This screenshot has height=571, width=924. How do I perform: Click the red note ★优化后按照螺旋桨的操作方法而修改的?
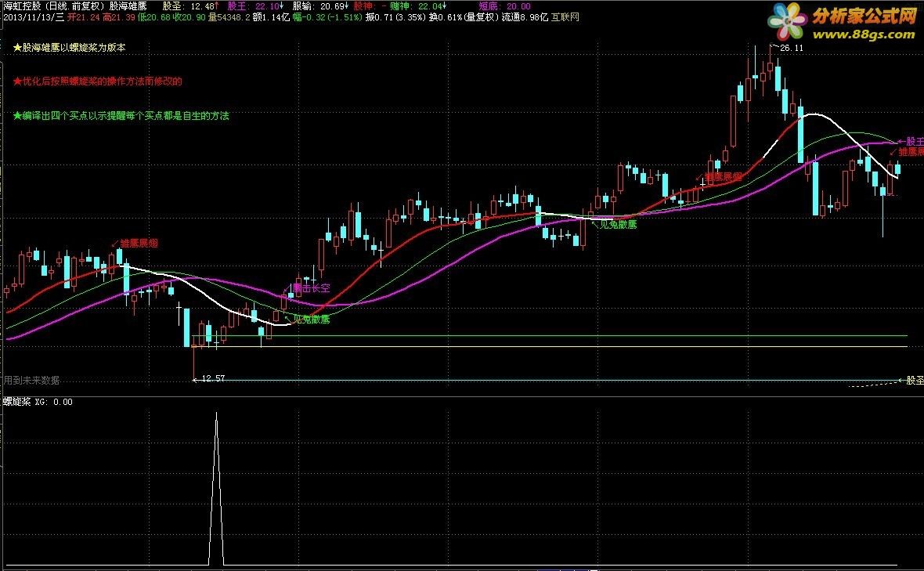(x=97, y=81)
